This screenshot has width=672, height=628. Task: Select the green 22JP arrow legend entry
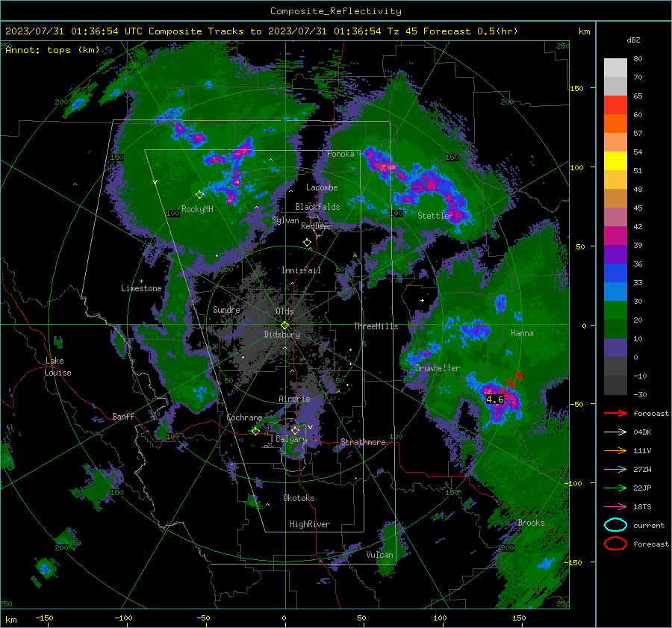tap(615, 488)
